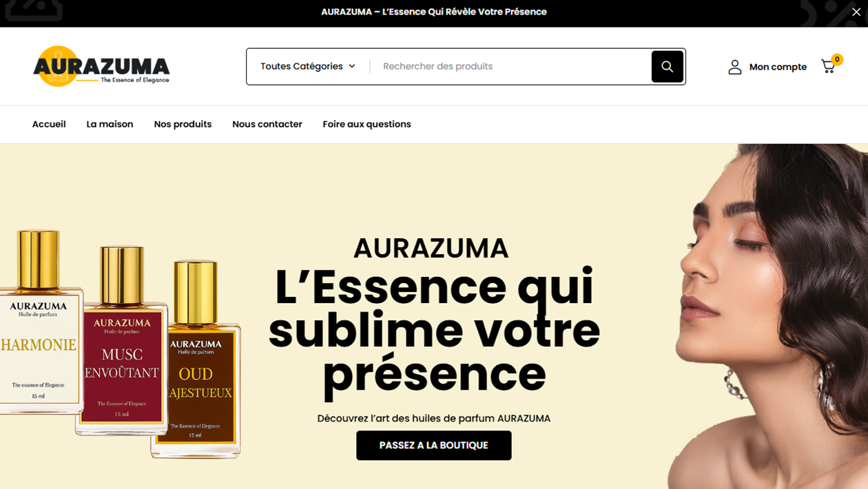The width and height of the screenshot is (868, 489).
Task: Click the Harmonie perfume bottle image
Action: pyautogui.click(x=40, y=323)
